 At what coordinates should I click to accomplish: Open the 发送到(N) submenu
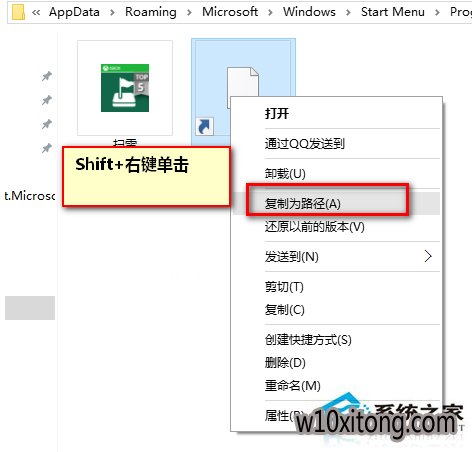tap(337, 256)
